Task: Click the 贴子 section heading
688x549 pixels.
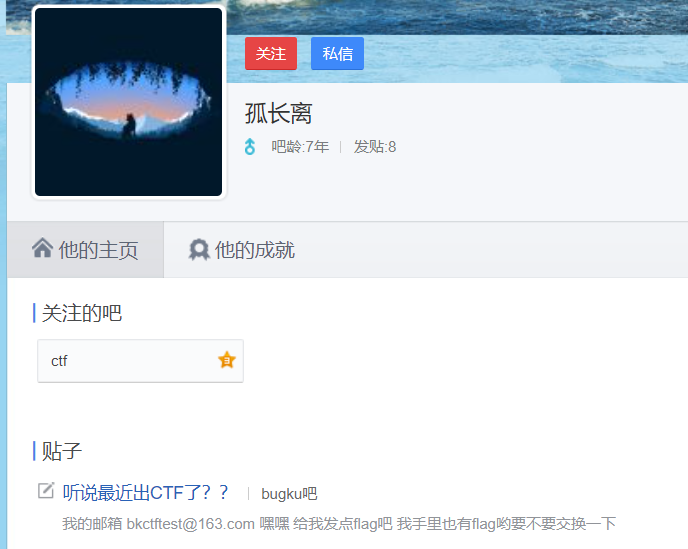Action: pos(61,451)
